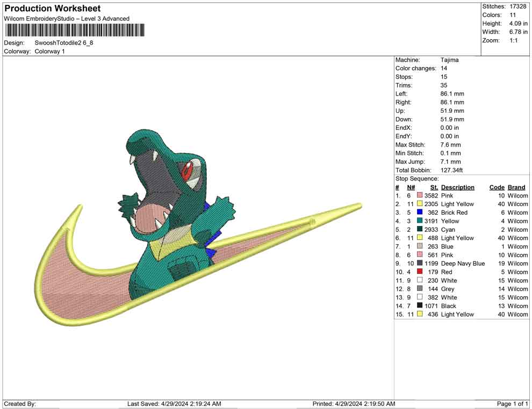The width and height of the screenshot is (532, 409).
Task: Click the Width value 6.78 in
Action: pyautogui.click(x=518, y=32)
